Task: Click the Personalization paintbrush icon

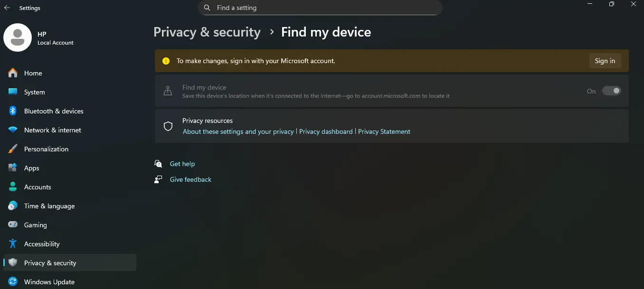Action: (x=13, y=149)
